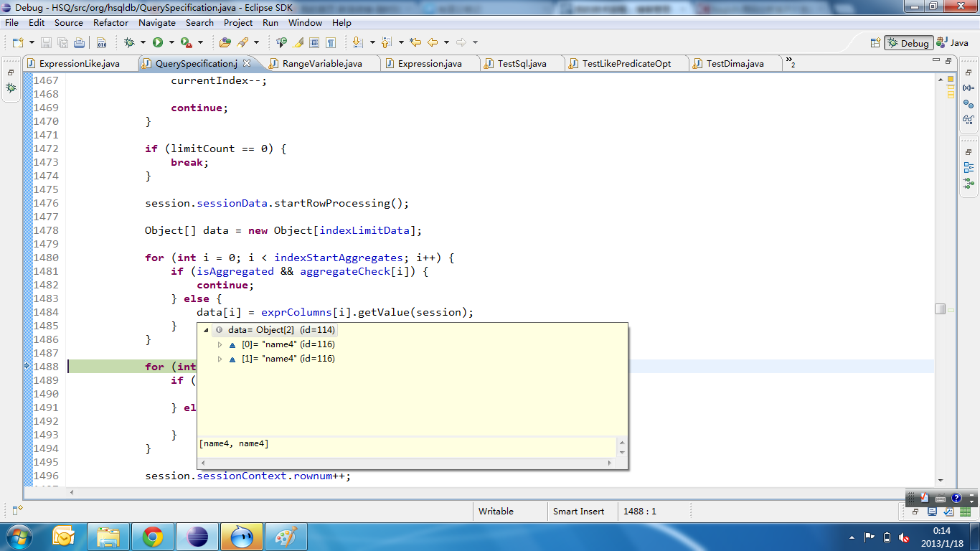
Task: Click the Open Perspective icon
Action: pyautogui.click(x=875, y=43)
